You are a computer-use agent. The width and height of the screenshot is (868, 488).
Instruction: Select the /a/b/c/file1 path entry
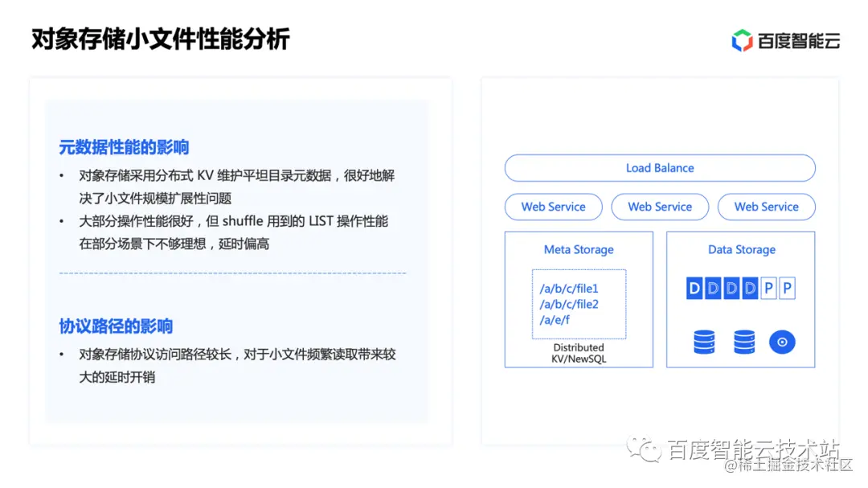click(x=571, y=288)
